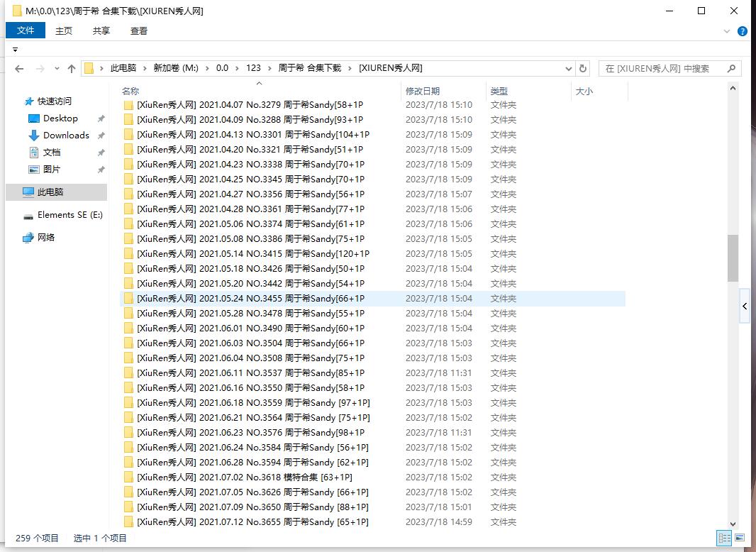Viewport: 756px width, 552px height.
Task: Select the 网络 network icon in sidebar
Action: 28,238
